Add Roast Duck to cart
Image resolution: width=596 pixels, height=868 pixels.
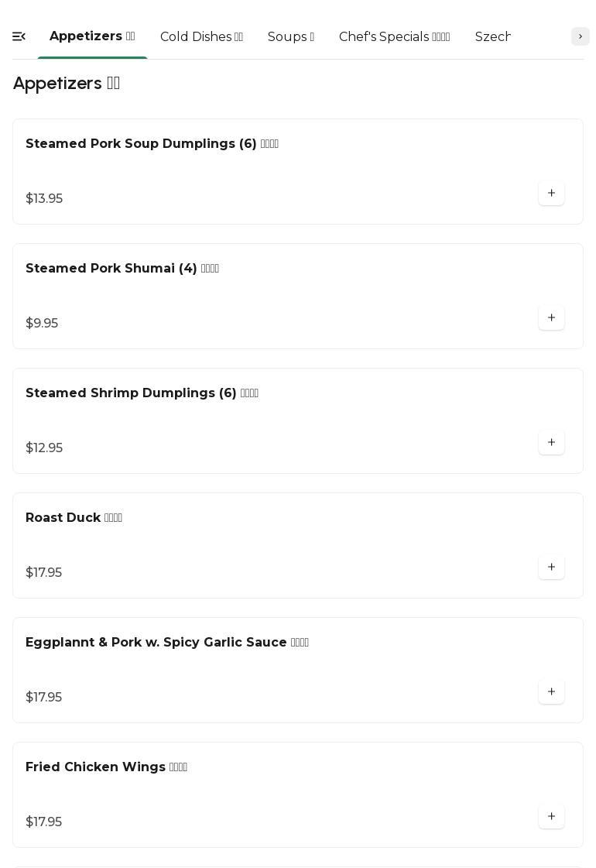pyautogui.click(x=551, y=568)
